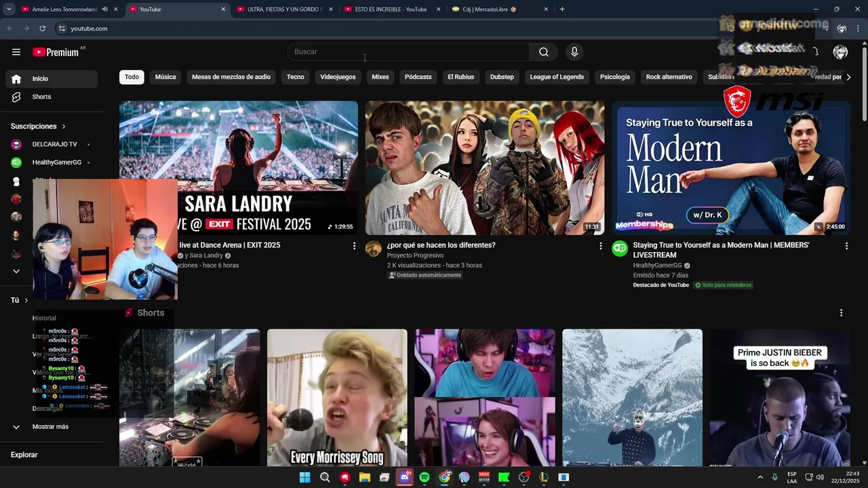Open options for the Modern Man livestream
The image size is (868, 488).
pyautogui.click(x=846, y=246)
